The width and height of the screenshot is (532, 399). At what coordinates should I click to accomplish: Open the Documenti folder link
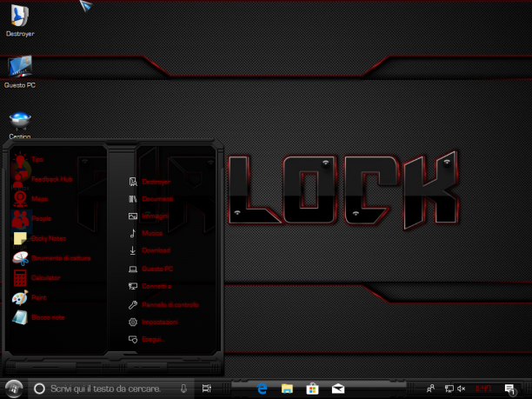(x=151, y=199)
